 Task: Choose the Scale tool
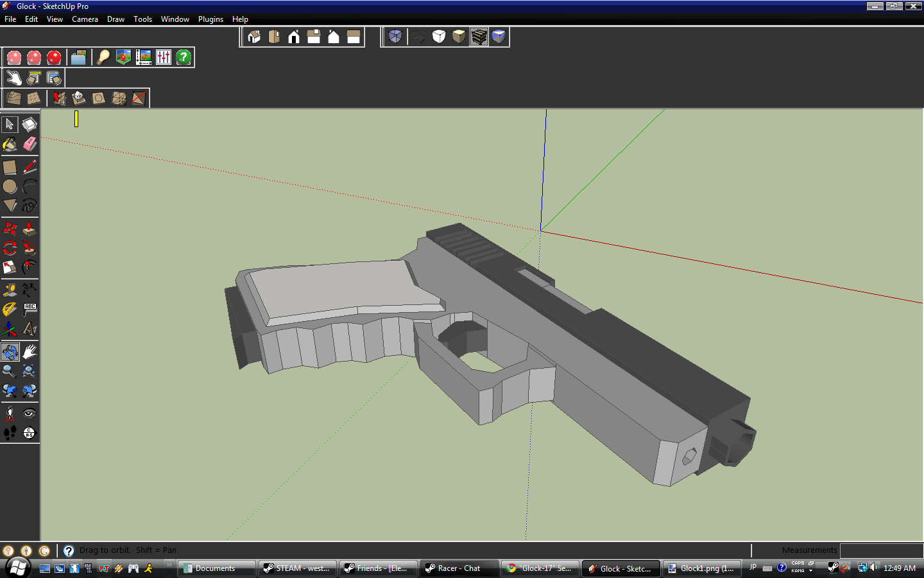pos(10,267)
